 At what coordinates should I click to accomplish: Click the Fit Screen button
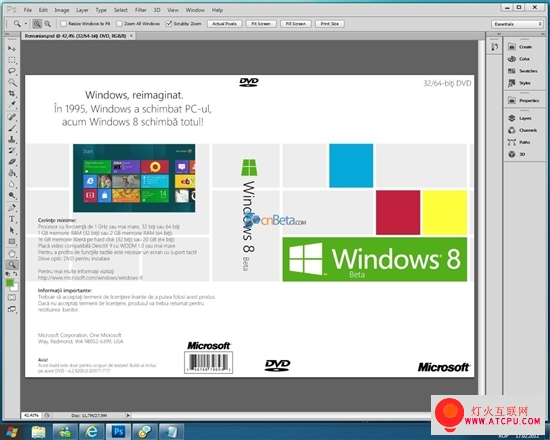pos(261,24)
